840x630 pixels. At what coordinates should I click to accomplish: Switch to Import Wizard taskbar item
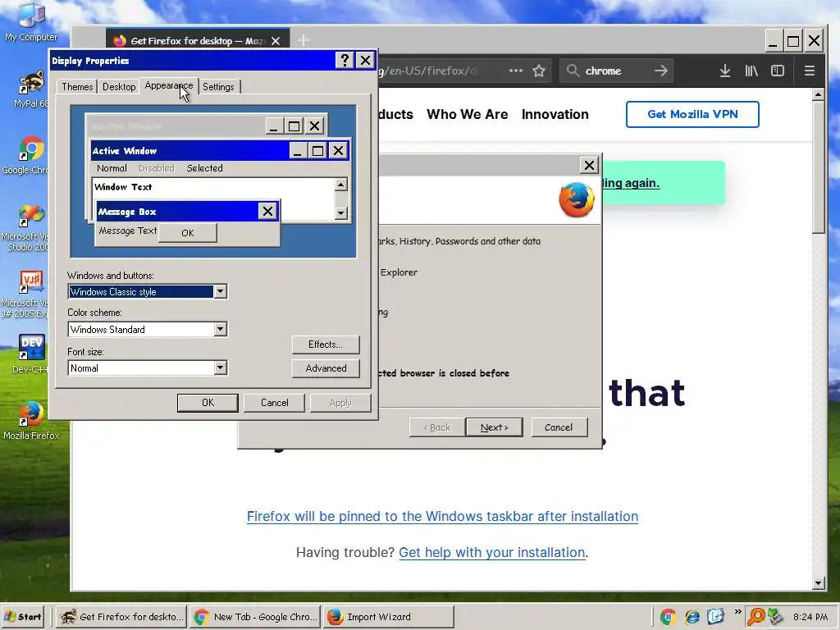pos(389,617)
